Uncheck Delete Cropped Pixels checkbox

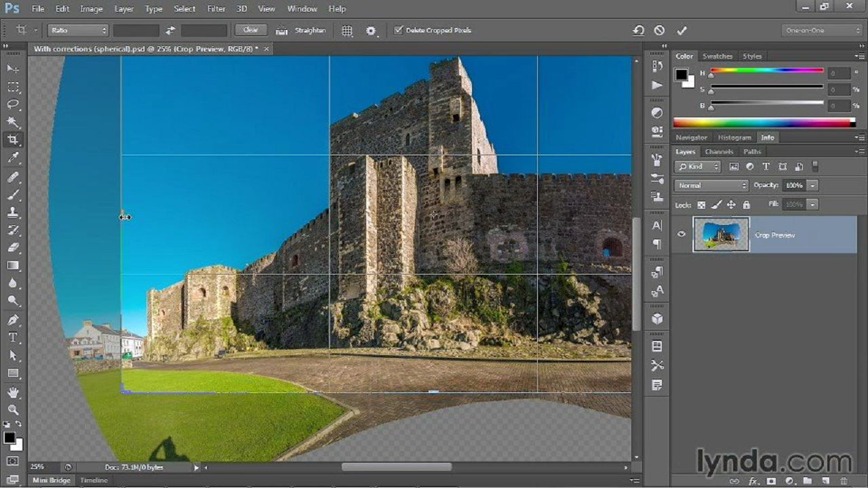pyautogui.click(x=399, y=30)
